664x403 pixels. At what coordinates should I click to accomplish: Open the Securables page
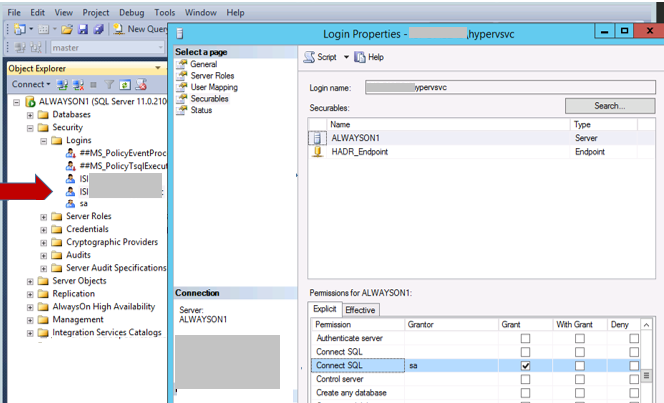click(x=209, y=98)
